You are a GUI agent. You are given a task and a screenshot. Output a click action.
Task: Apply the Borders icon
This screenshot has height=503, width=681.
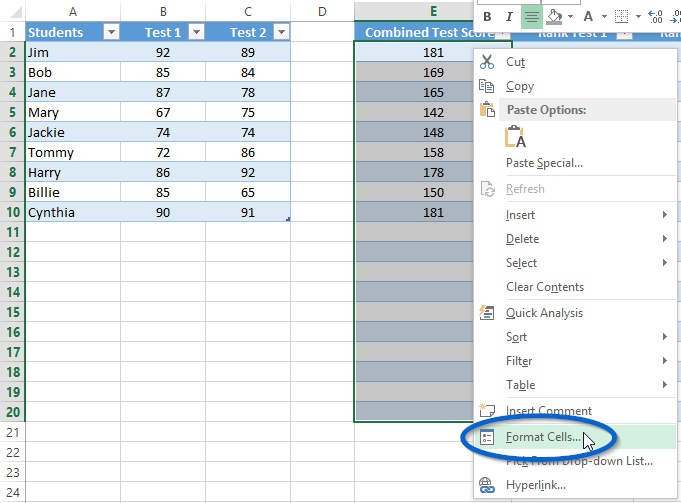click(x=621, y=17)
